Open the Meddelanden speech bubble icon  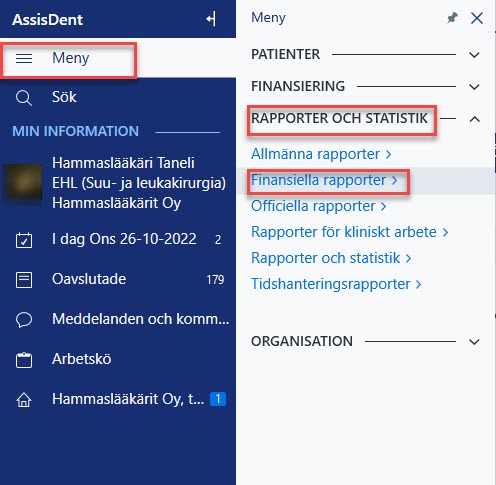pyautogui.click(x=24, y=320)
